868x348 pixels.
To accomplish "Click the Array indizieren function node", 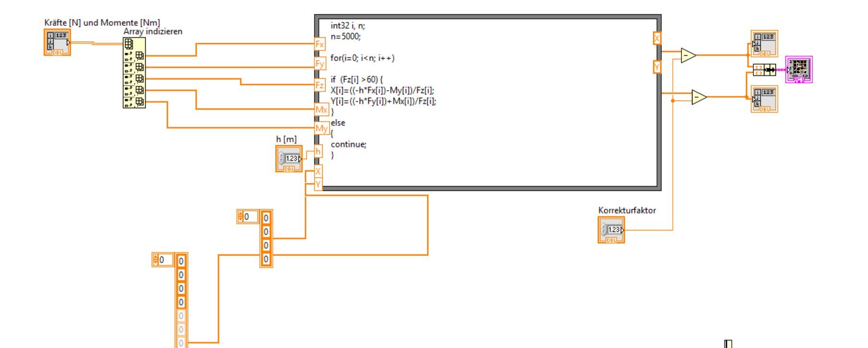I will coord(134,73).
